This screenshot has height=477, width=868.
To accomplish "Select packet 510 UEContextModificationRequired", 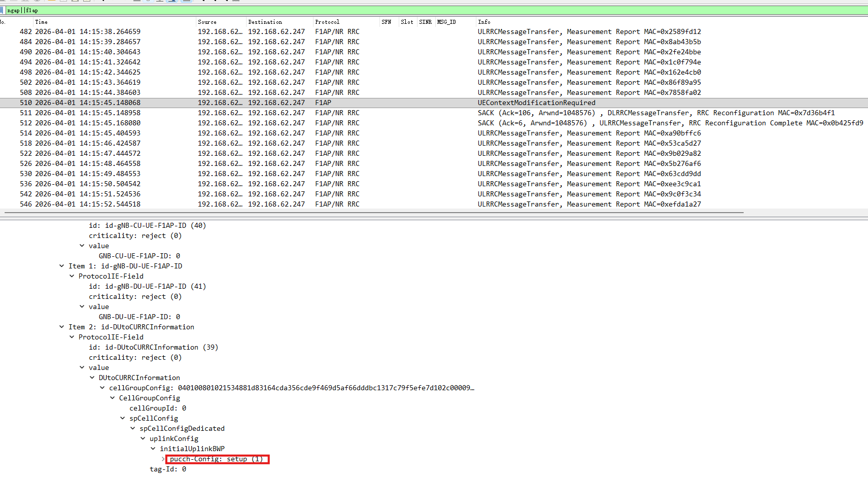I will click(x=434, y=103).
